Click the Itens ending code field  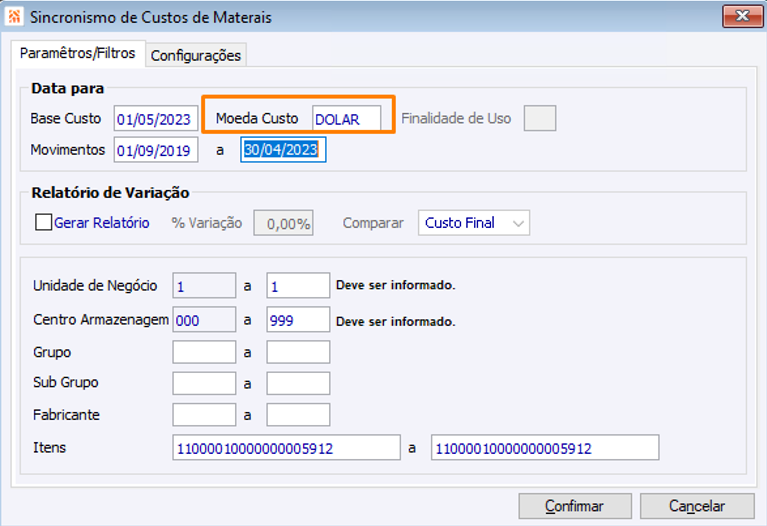point(545,447)
